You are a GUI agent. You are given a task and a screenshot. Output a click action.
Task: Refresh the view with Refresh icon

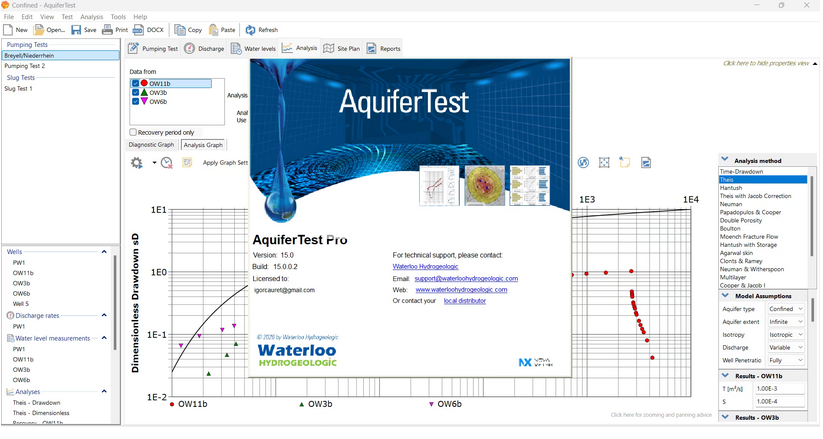coord(250,30)
